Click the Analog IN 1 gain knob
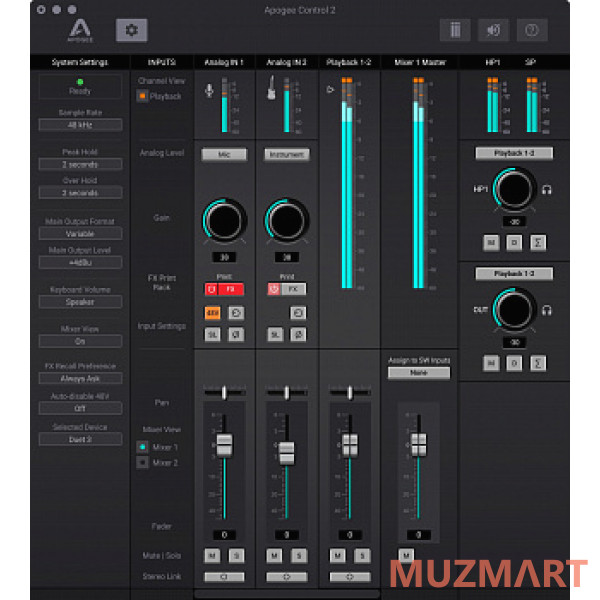600x600 pixels. tap(224, 221)
